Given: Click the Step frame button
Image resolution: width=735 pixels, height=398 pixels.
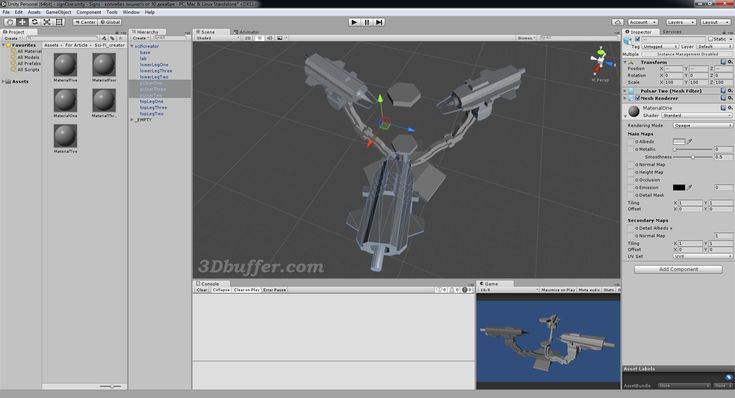Looking at the screenshot, I should [379, 22].
